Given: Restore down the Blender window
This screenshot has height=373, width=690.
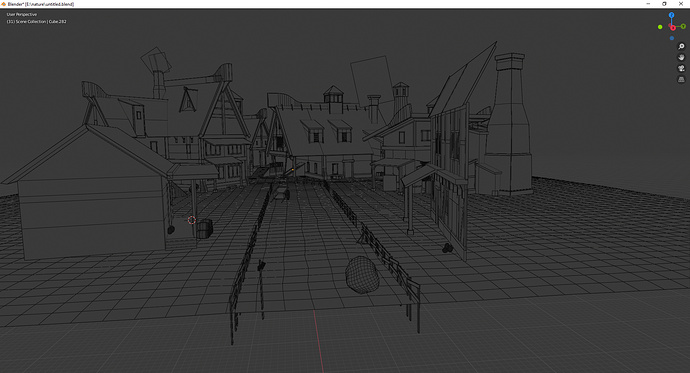Looking at the screenshot, I should pos(664,4).
